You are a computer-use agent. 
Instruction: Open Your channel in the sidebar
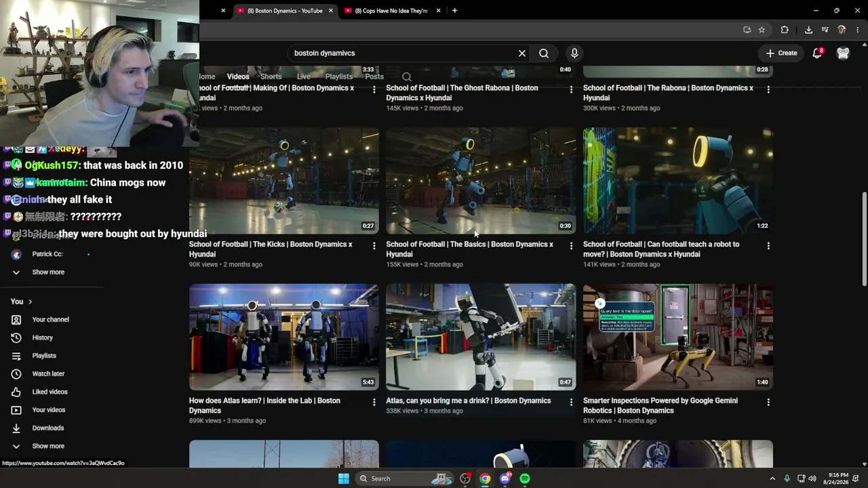point(52,319)
